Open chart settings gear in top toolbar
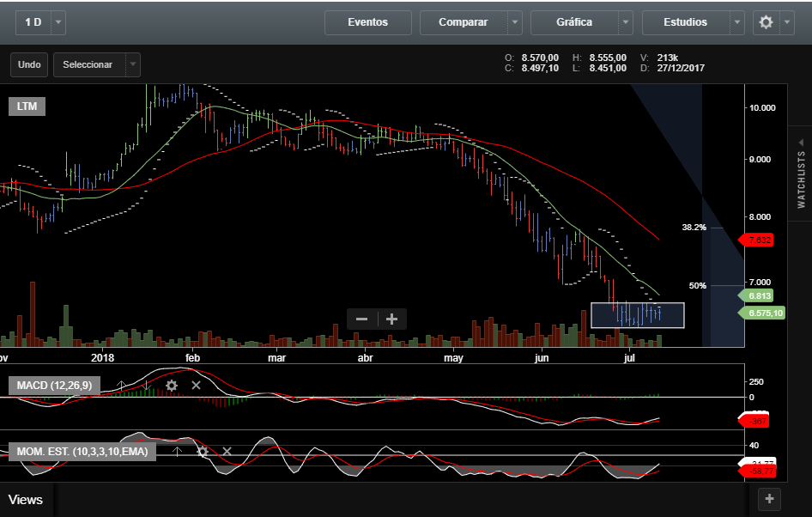This screenshot has height=517, width=812. 766,22
